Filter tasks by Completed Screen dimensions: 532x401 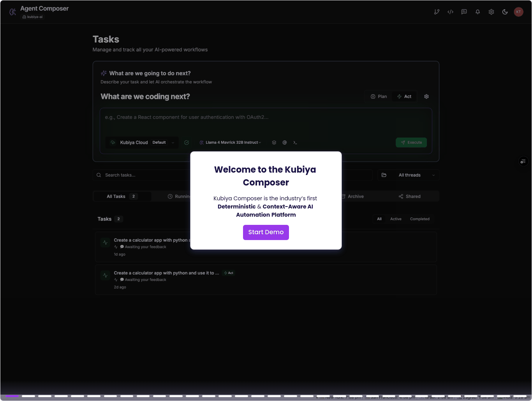click(420, 219)
